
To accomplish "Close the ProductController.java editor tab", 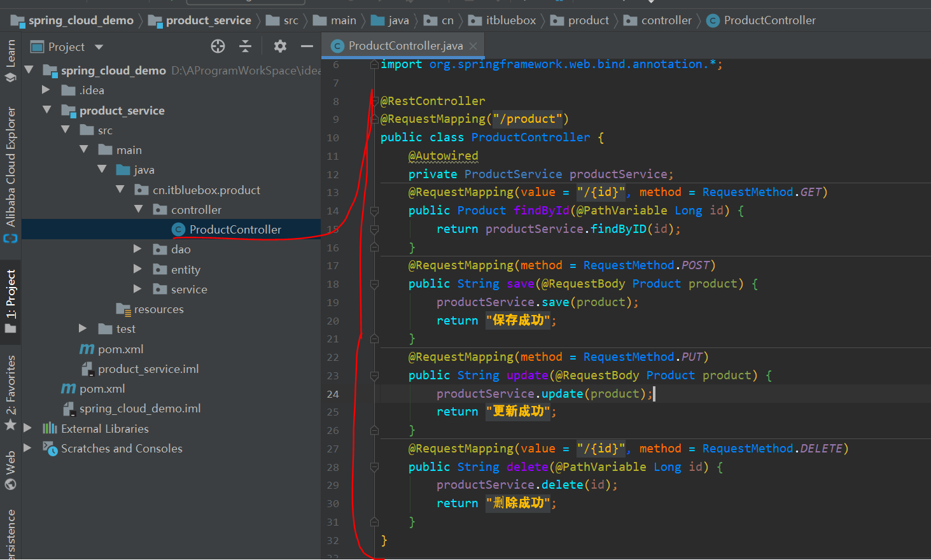I will tap(473, 46).
